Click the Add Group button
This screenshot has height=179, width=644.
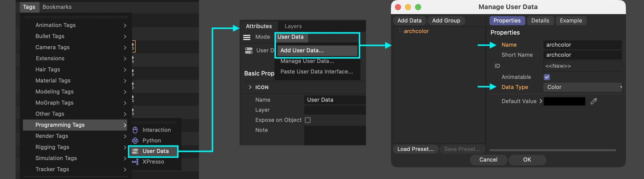(x=446, y=21)
